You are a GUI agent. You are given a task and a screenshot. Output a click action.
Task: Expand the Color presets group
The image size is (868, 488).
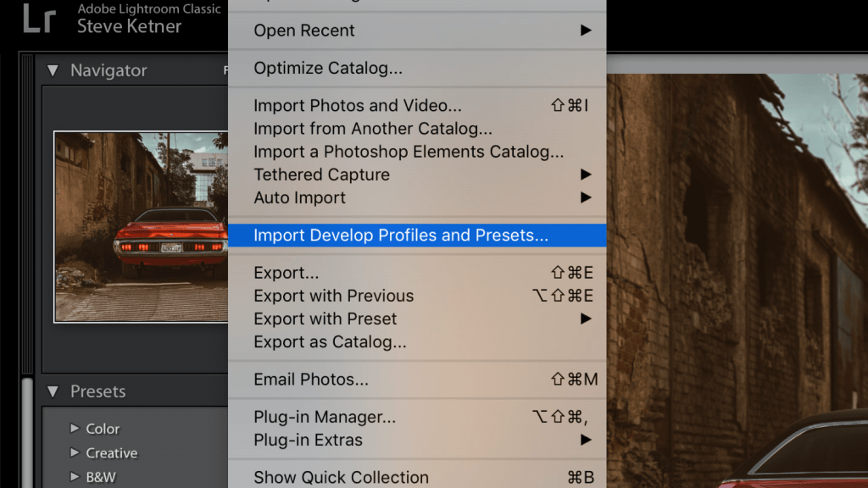tap(75, 429)
